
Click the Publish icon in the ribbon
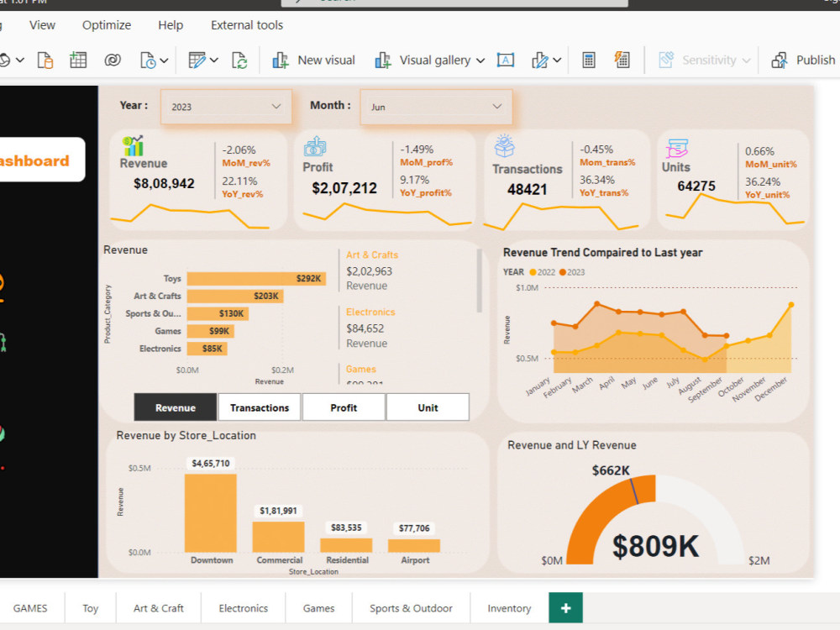(780, 60)
